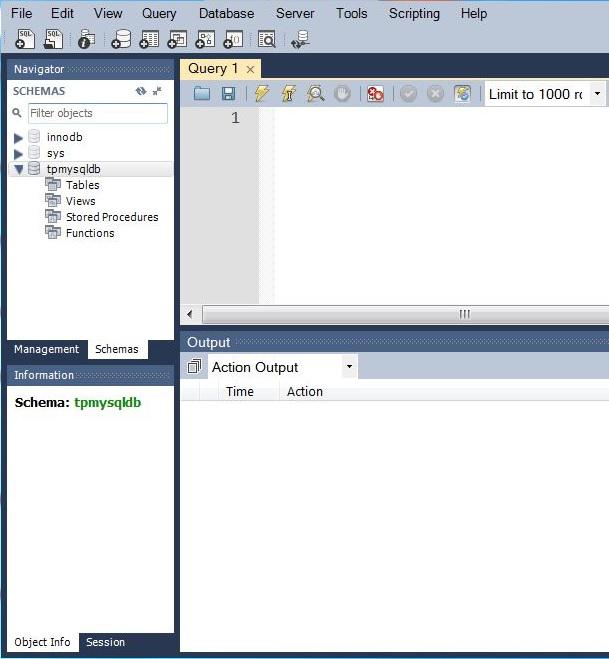The width and height of the screenshot is (609, 659).
Task: Select the tpmysqldb schema name
Action: click(x=74, y=169)
